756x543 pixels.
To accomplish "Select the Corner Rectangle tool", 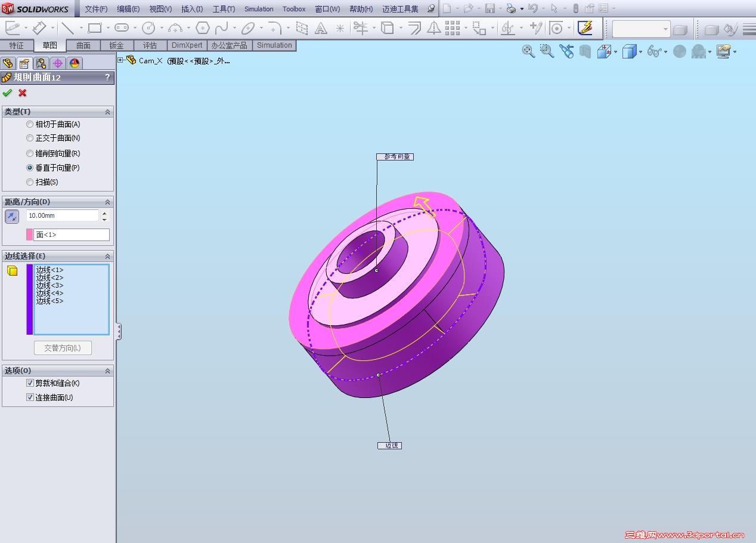I will point(95,27).
